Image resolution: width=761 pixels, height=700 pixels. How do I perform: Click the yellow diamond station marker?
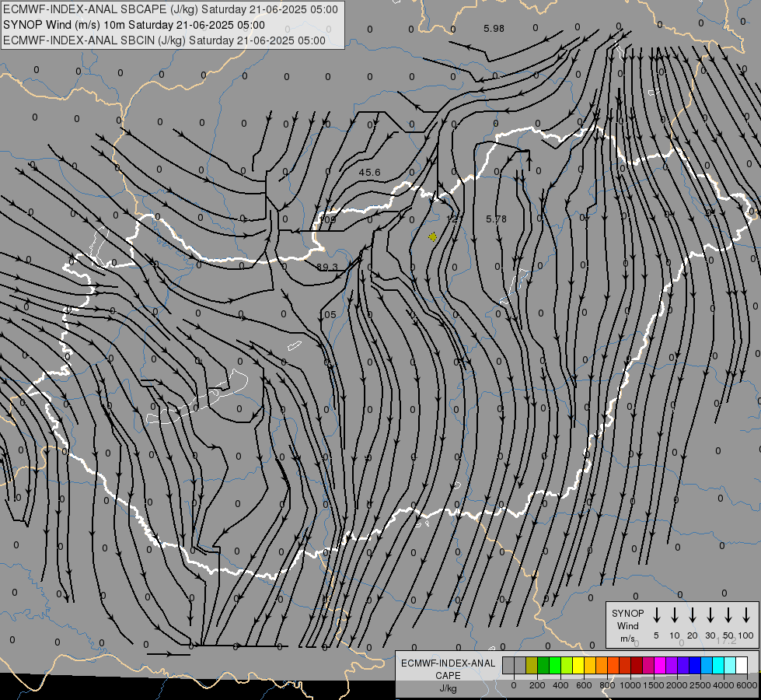tap(433, 237)
